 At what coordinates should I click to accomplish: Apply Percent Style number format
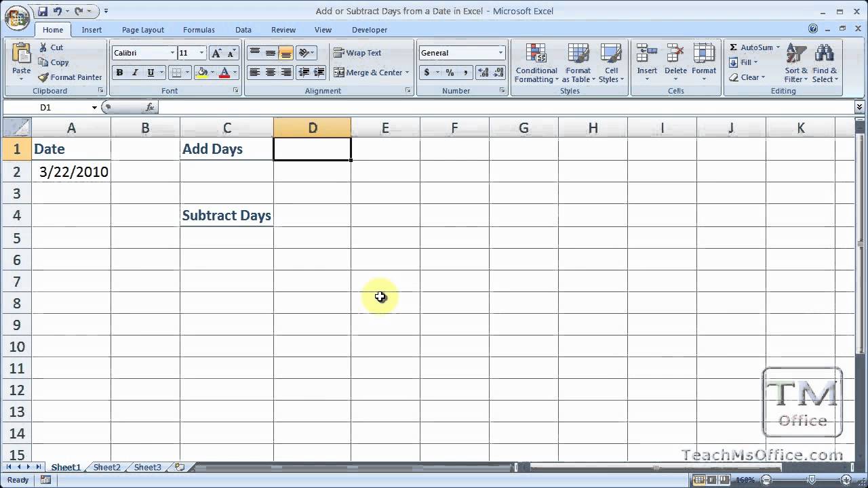450,73
